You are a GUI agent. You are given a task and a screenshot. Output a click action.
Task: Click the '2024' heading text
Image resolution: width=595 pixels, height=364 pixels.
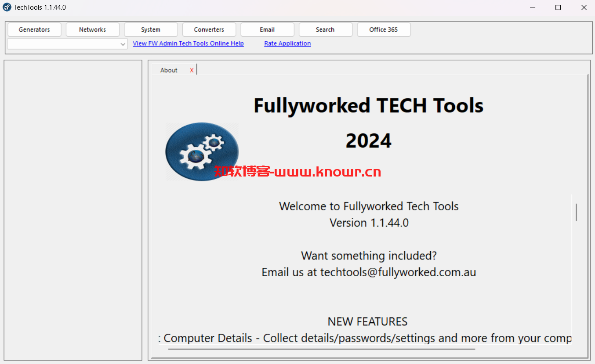[368, 141]
